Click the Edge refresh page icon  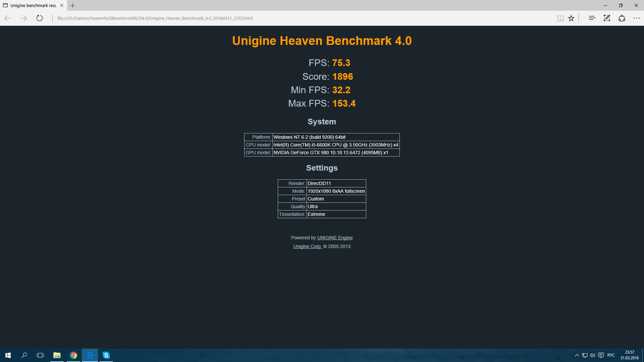point(40,18)
